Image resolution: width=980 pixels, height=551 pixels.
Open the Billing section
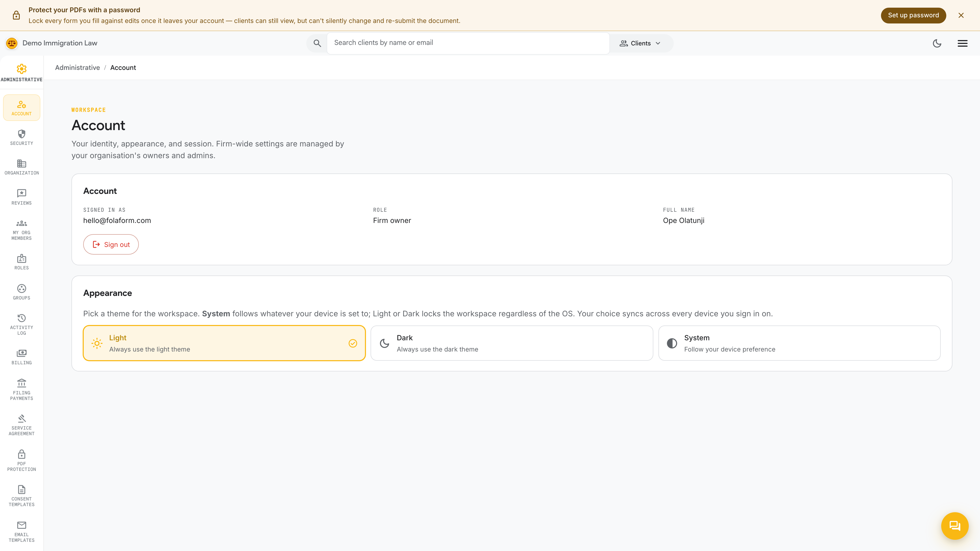(x=22, y=357)
